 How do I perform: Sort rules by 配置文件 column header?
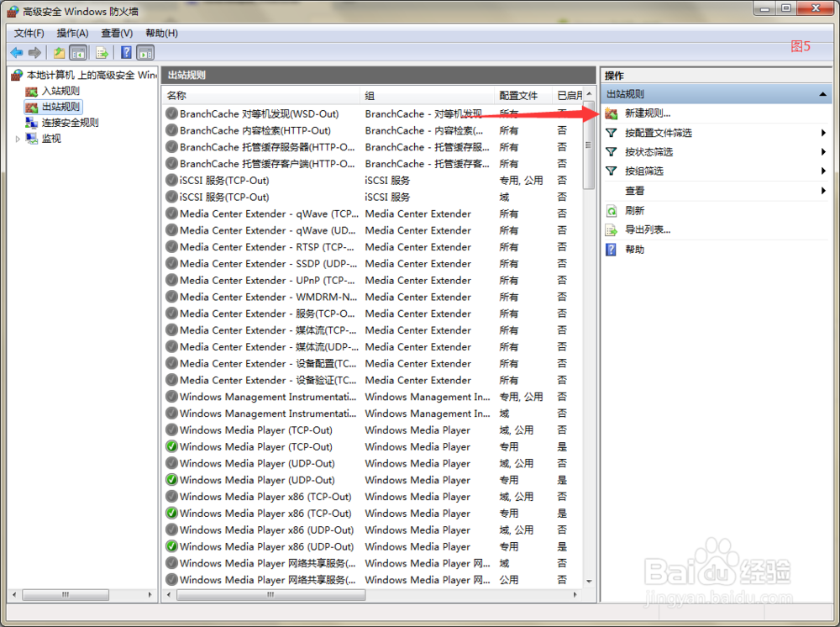(x=523, y=95)
